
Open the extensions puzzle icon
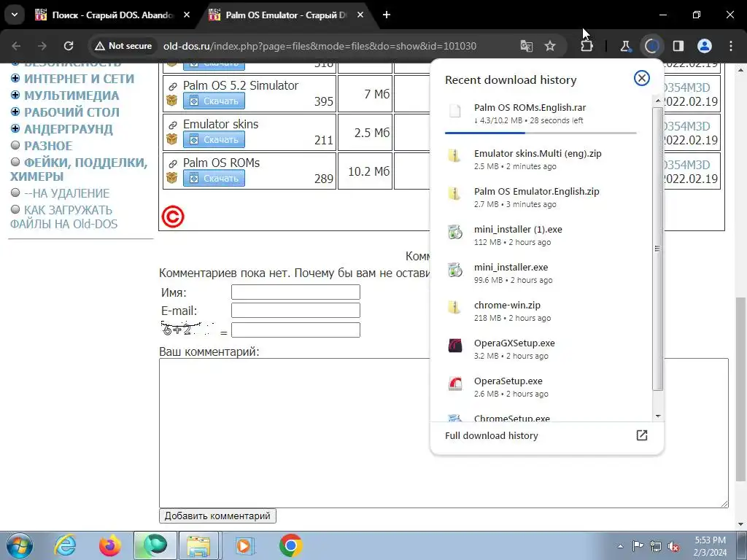(587, 46)
